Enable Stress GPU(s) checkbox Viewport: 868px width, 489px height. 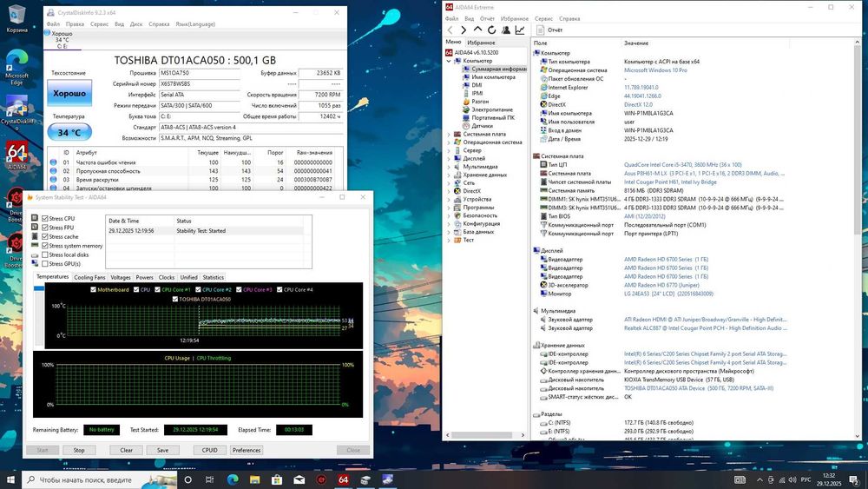[45, 263]
